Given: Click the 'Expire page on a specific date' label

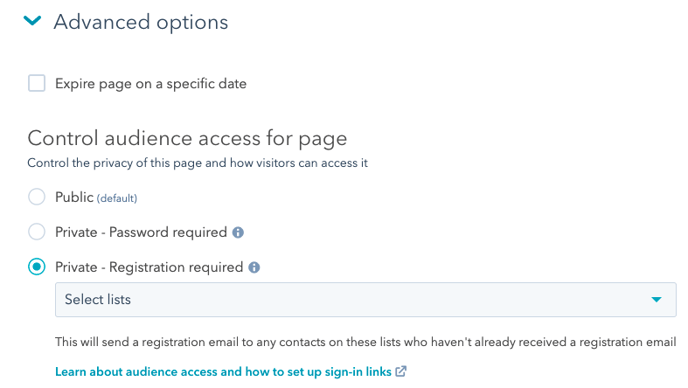Looking at the screenshot, I should tap(150, 84).
